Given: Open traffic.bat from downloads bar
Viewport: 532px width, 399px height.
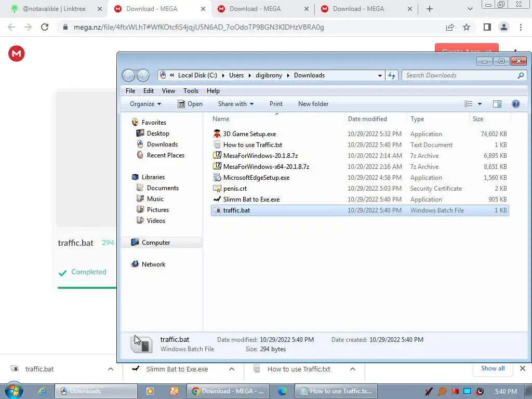Looking at the screenshot, I should tap(39, 369).
